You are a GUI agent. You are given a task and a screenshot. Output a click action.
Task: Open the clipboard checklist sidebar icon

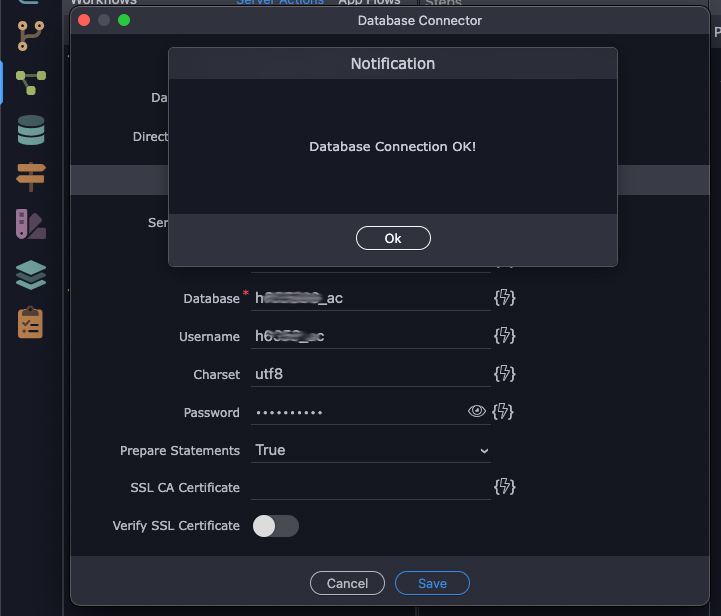(x=30, y=322)
